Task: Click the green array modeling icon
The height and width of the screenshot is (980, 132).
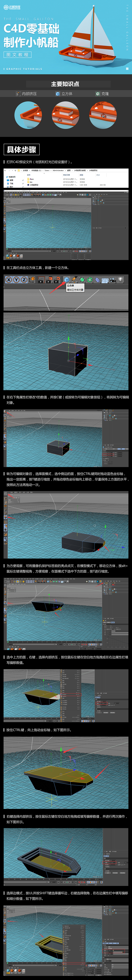Action: [x=90, y=280]
